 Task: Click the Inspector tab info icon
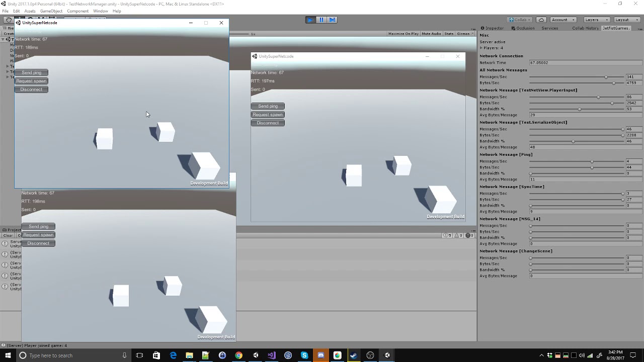click(x=482, y=28)
